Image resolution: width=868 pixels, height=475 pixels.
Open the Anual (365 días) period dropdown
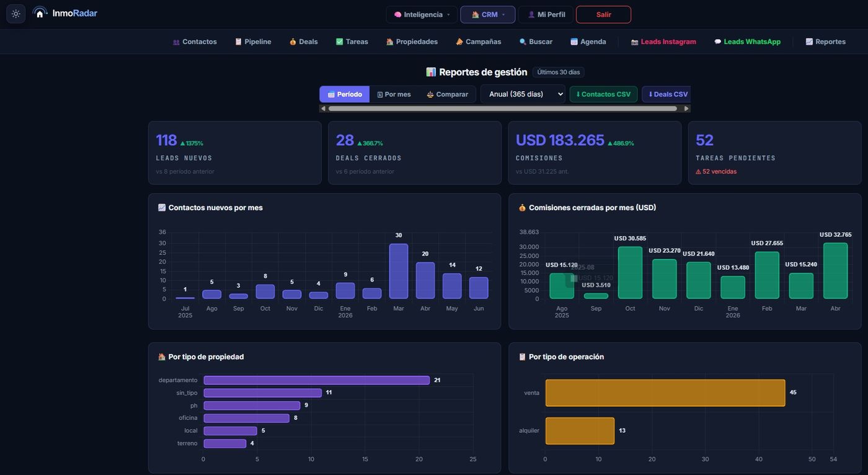click(523, 94)
